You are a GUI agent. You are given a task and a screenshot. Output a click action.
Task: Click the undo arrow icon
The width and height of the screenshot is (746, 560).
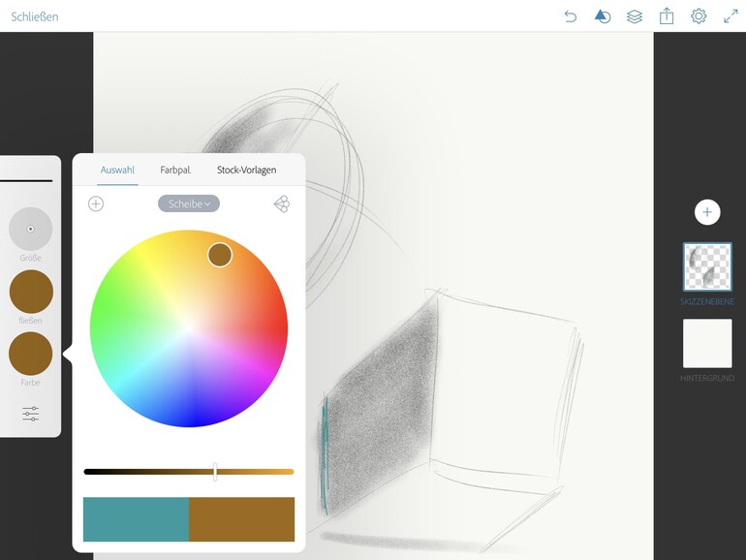[x=570, y=16]
